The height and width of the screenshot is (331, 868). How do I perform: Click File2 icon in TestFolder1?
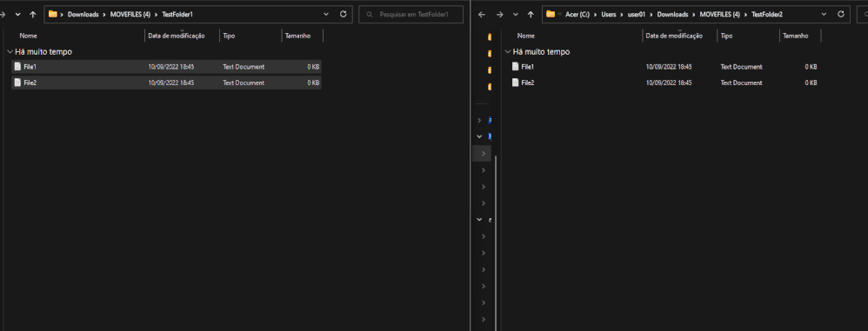click(x=17, y=83)
